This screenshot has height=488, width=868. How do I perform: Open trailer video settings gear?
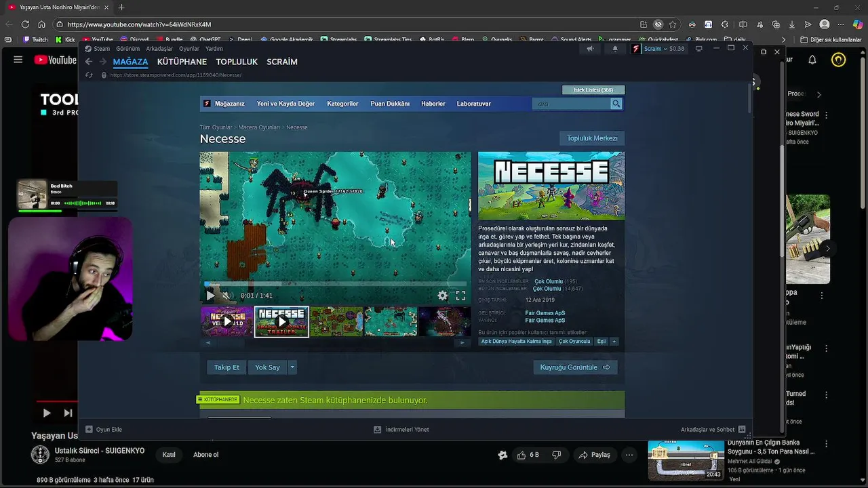click(442, 296)
